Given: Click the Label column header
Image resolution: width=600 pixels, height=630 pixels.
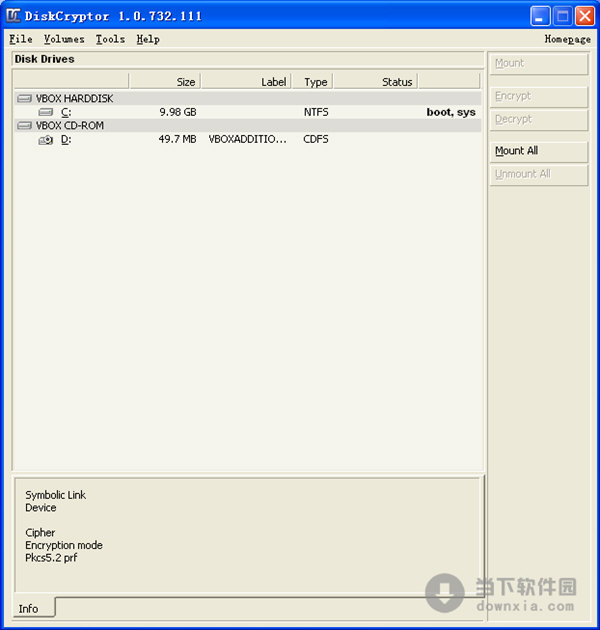Looking at the screenshot, I should pyautogui.click(x=246, y=82).
